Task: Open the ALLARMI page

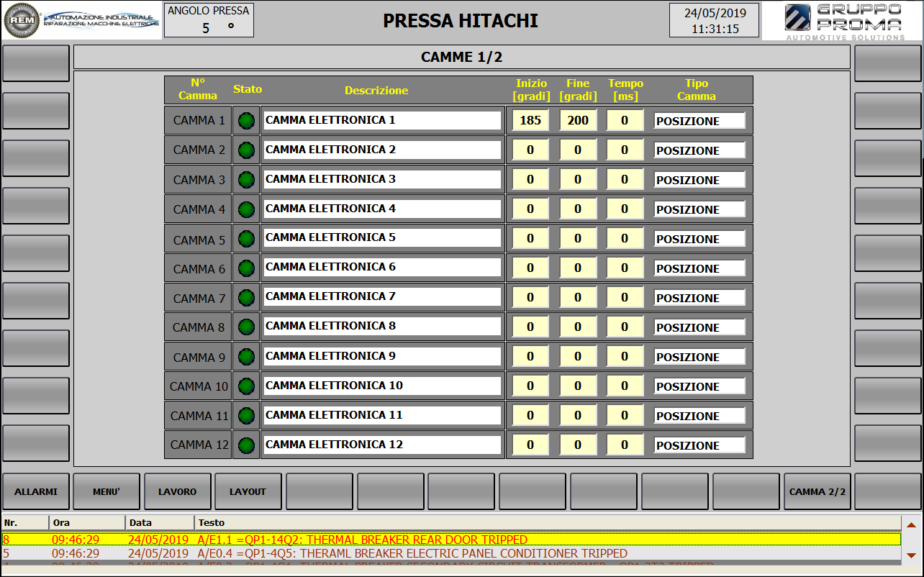Action: tap(35, 491)
